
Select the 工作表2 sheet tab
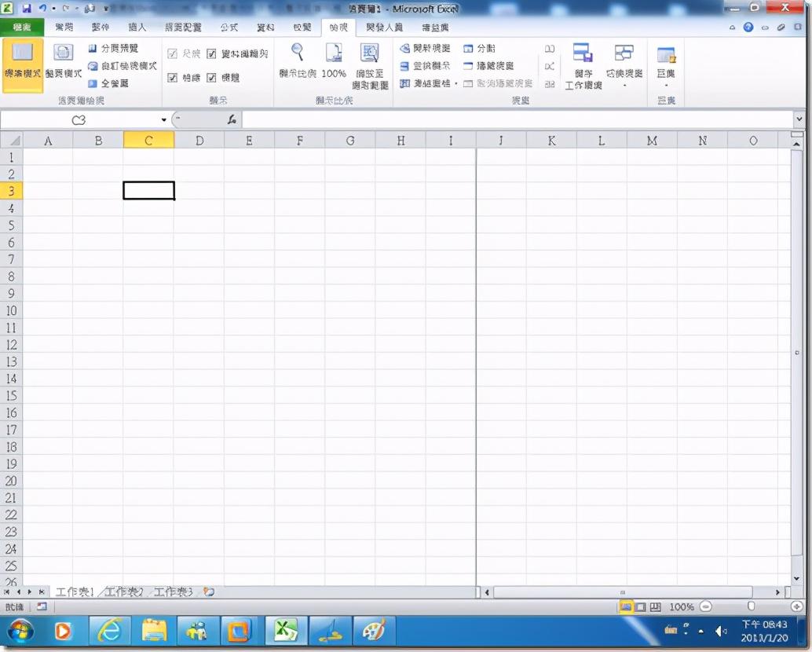pyautogui.click(x=123, y=592)
